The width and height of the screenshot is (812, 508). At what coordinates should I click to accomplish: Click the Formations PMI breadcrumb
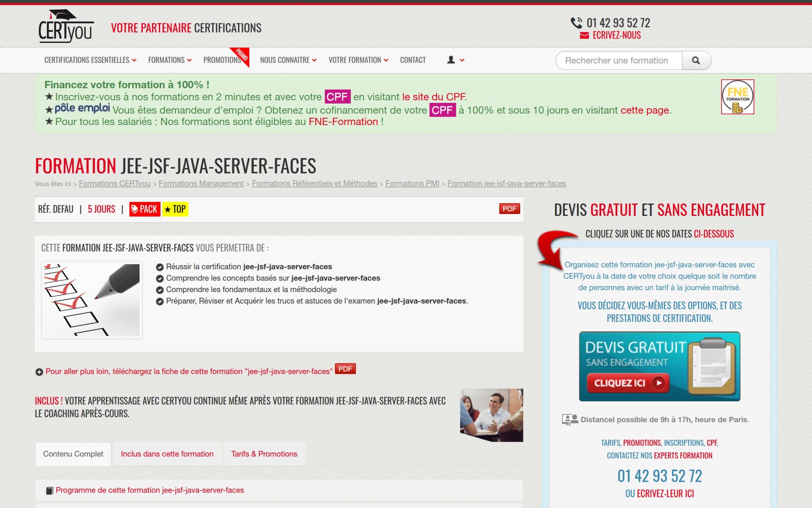pyautogui.click(x=412, y=183)
